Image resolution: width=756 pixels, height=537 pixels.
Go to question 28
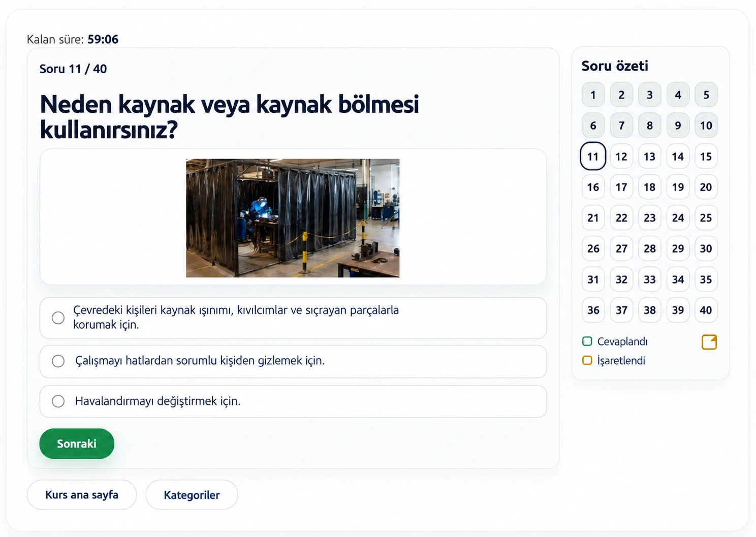[650, 248]
